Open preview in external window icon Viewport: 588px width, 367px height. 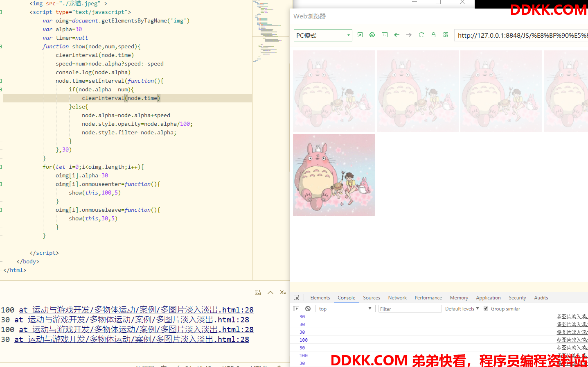coord(360,35)
